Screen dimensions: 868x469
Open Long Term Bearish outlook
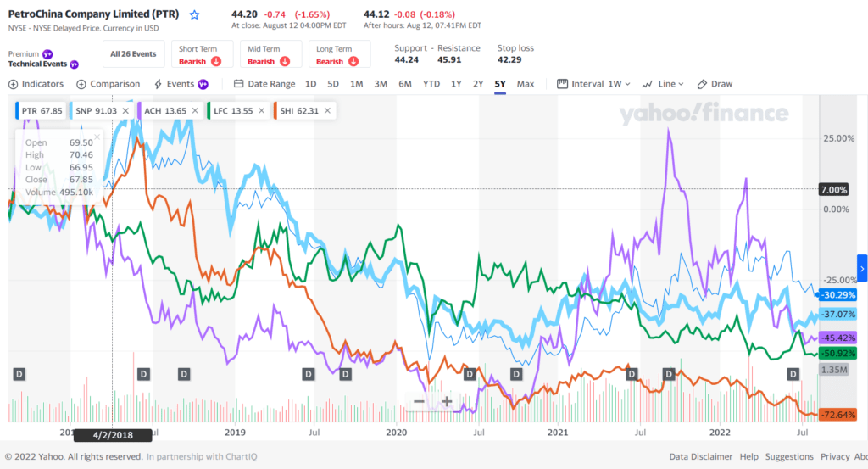point(339,54)
